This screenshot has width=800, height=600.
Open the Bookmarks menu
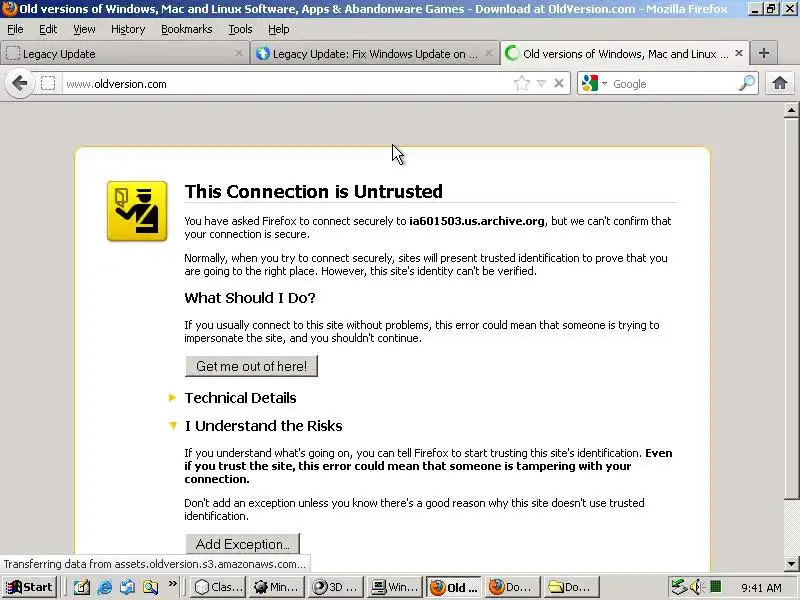(x=187, y=29)
